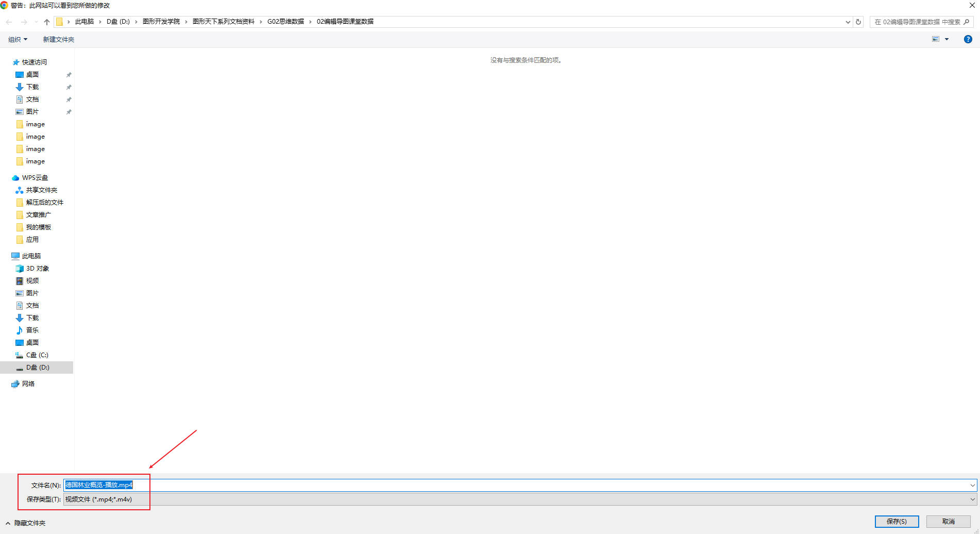Open 网络 network location
Screen dimensions: 980x534
(28, 384)
